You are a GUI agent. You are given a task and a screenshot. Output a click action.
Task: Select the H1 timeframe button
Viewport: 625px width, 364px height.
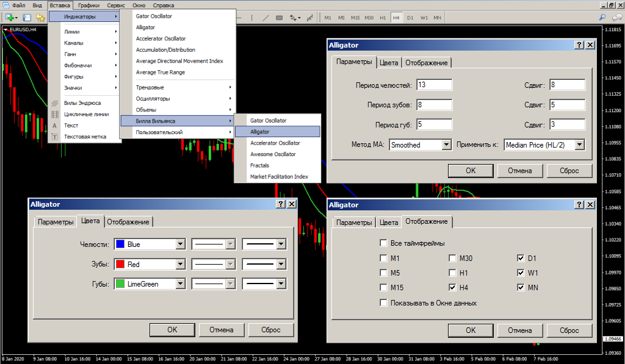(383, 18)
